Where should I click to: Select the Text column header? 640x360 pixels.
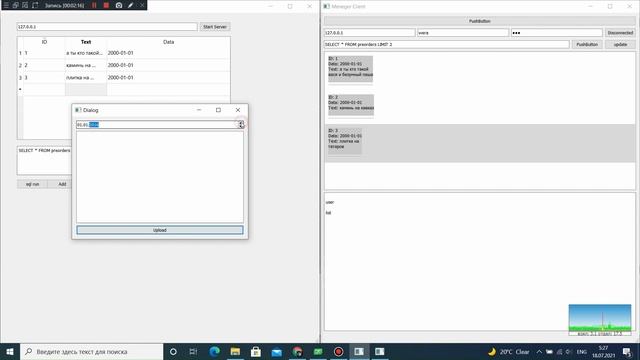point(86,42)
